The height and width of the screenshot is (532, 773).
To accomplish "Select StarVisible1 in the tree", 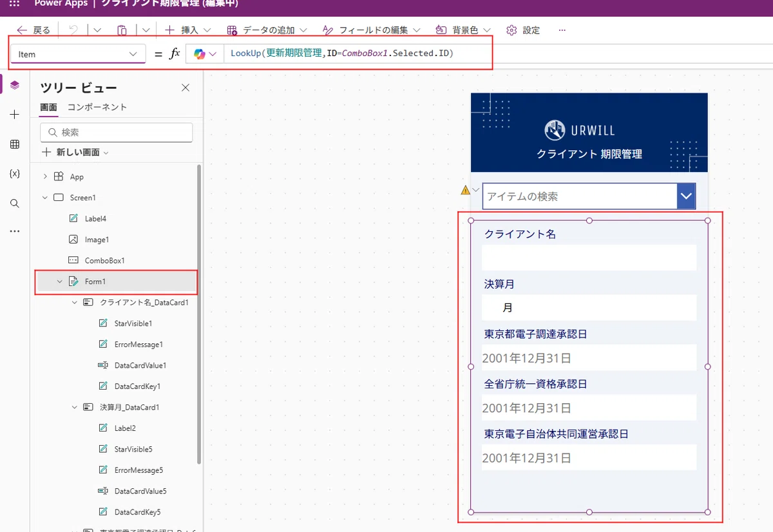I will (x=133, y=323).
